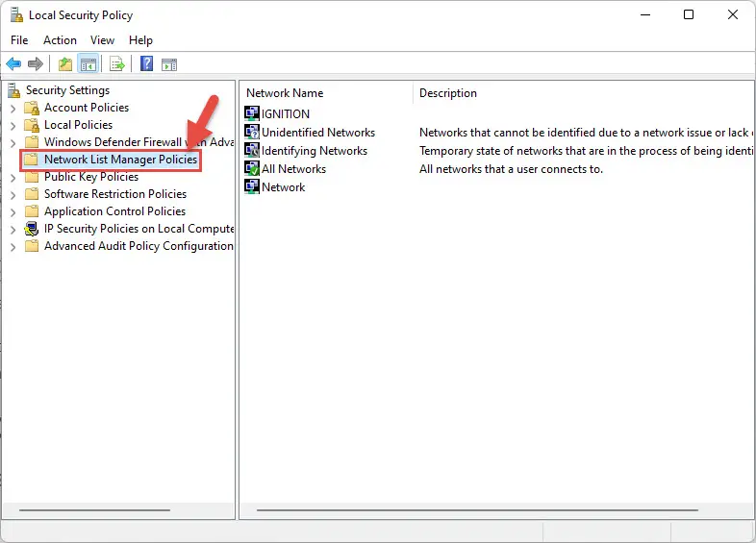Viewport: 756px width, 543px height.
Task: Select Network List Manager Policies label
Action: point(120,160)
